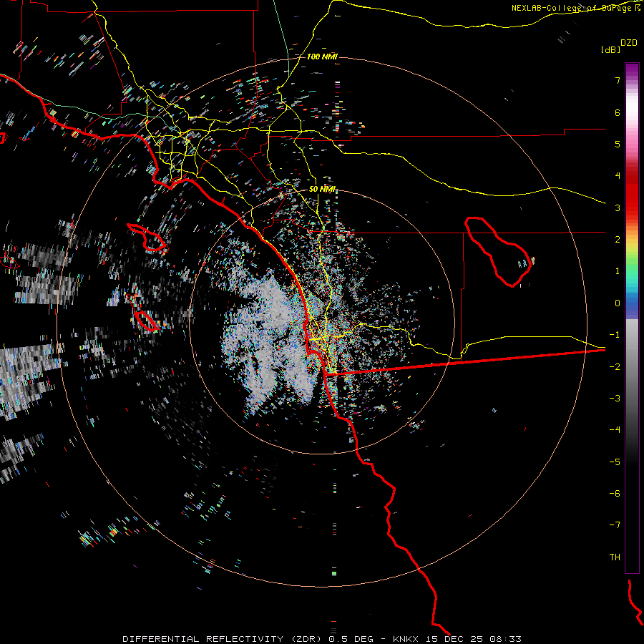Click the -6 value on the color scale
The image size is (644, 644).
[x=615, y=494]
